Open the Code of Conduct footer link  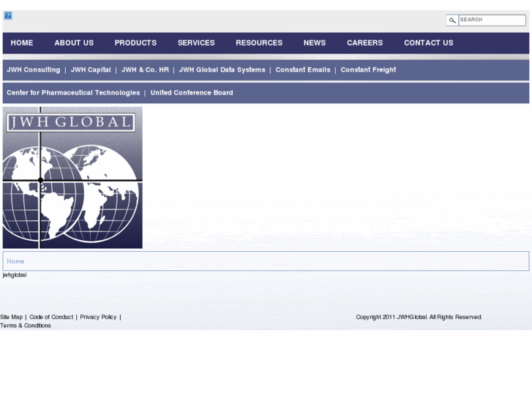[x=51, y=317]
